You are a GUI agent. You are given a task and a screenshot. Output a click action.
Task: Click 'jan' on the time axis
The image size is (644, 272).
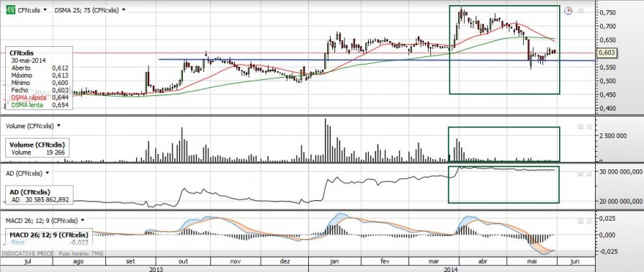[334, 261]
